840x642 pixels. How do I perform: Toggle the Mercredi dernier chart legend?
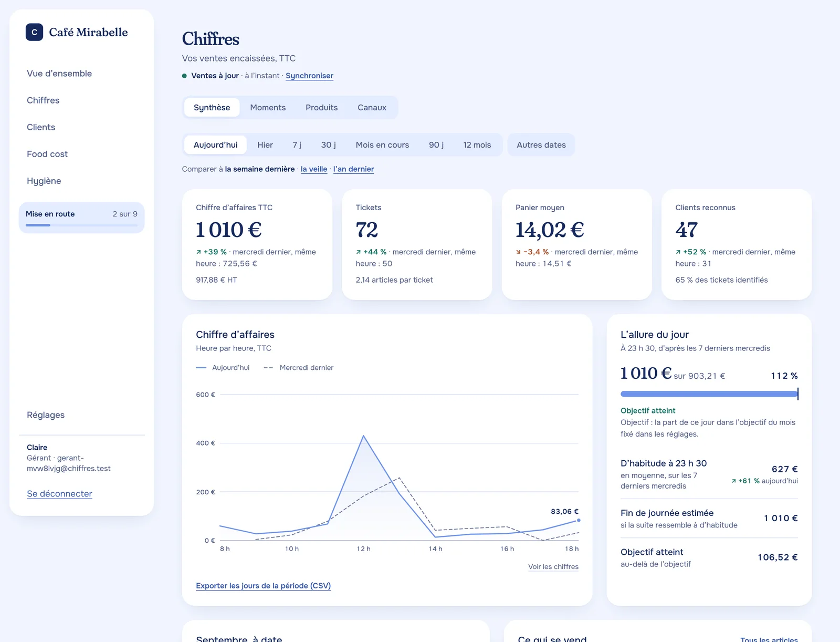pyautogui.click(x=298, y=368)
